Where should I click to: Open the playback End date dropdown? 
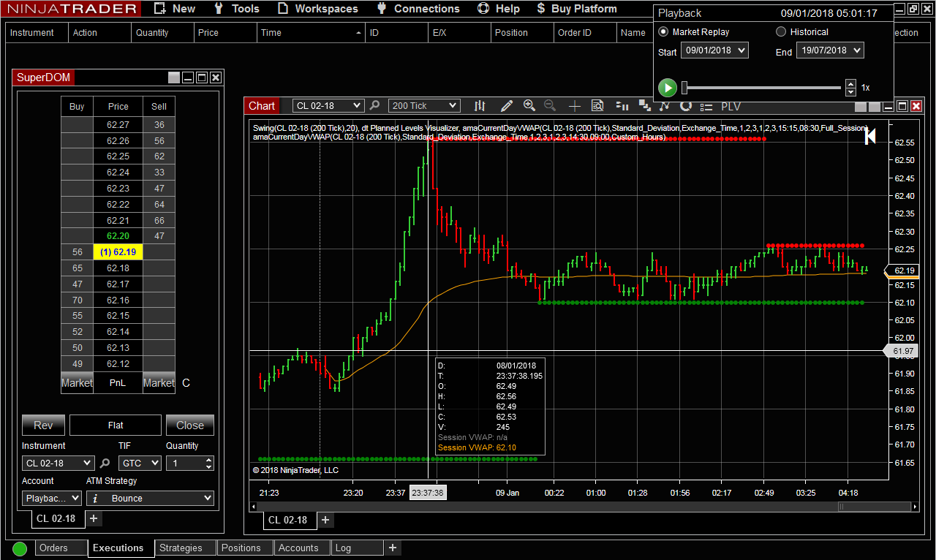[x=830, y=50]
